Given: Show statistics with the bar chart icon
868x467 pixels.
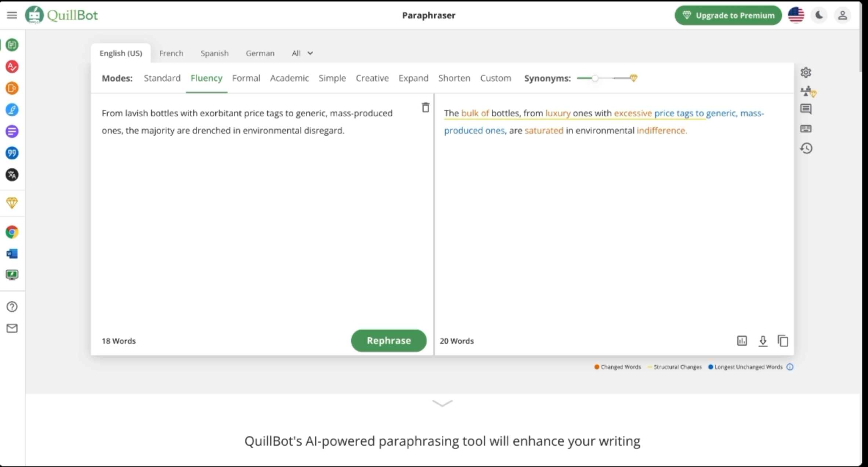Looking at the screenshot, I should click(x=742, y=341).
